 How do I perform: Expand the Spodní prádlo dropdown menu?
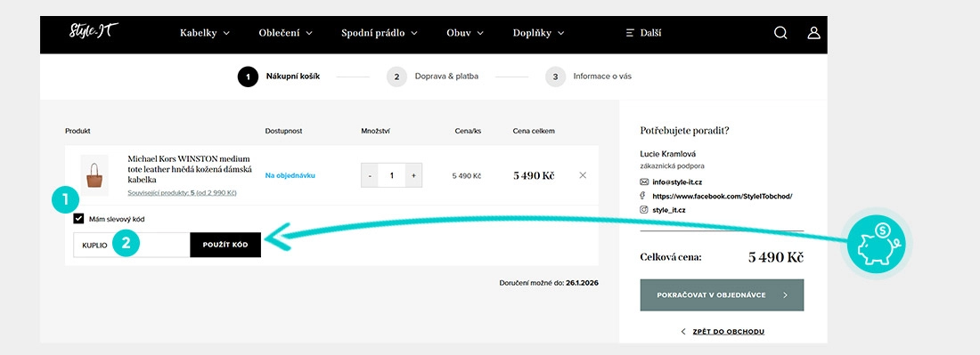coord(380,33)
